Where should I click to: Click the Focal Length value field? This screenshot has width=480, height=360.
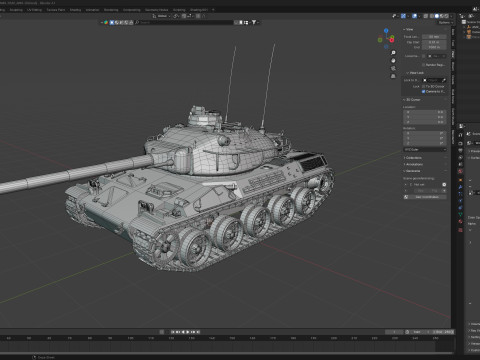434,37
